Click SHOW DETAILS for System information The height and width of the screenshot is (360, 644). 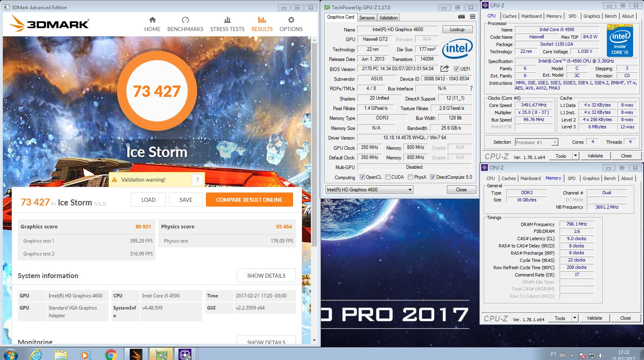click(x=266, y=276)
